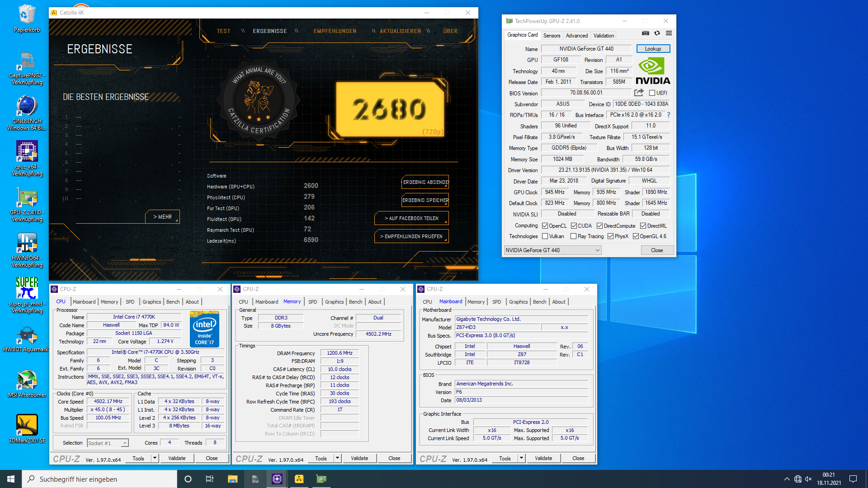Click Cortana circle icon on taskbar

point(188,479)
